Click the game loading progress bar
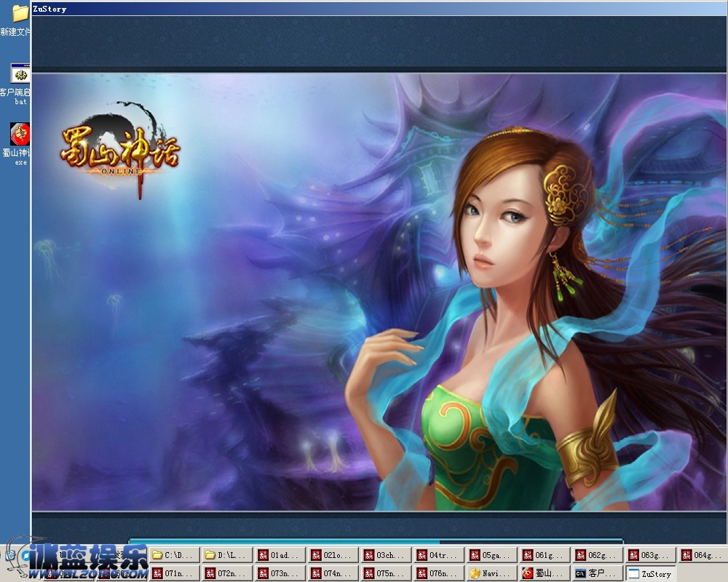The width and height of the screenshot is (728, 582). (376, 541)
